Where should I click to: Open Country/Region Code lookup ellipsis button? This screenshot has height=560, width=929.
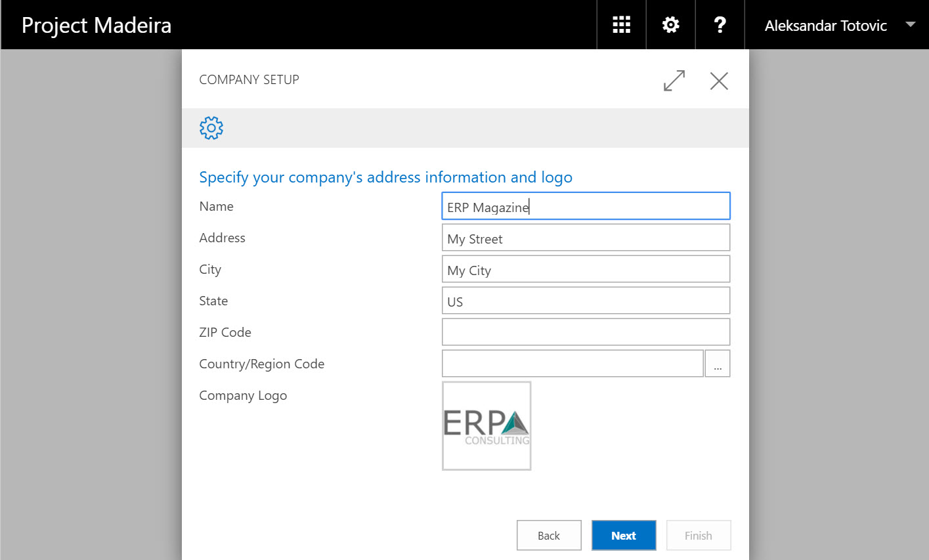[718, 364]
